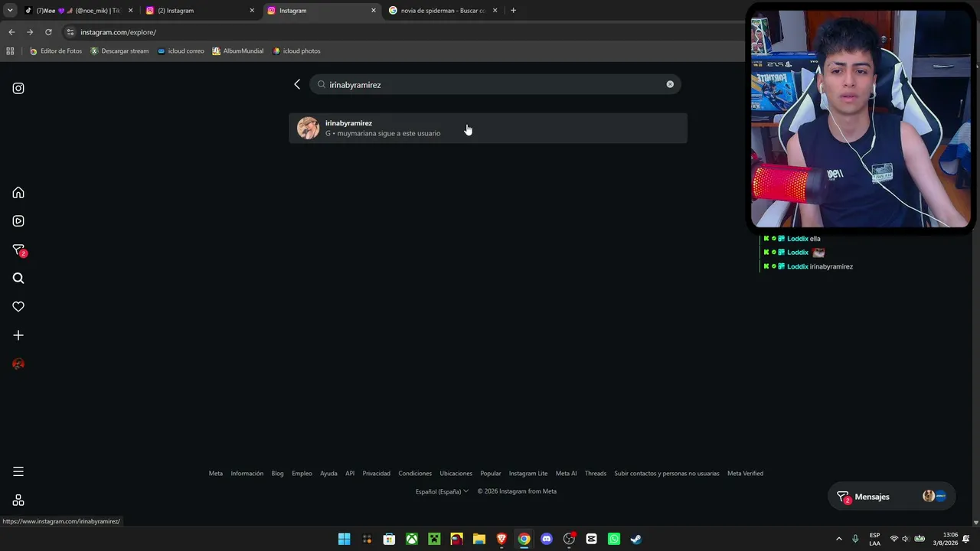Expand the Español (España) language dropdown

[442, 491]
